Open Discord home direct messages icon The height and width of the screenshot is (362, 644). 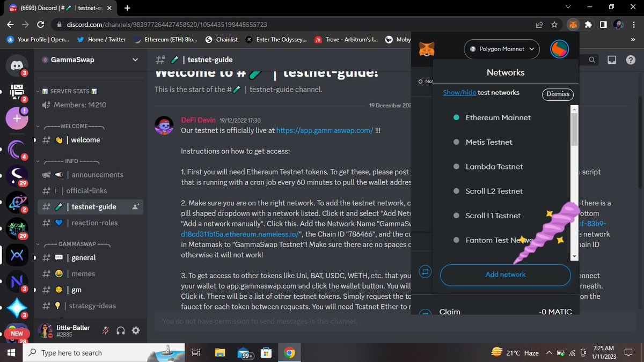17,65
